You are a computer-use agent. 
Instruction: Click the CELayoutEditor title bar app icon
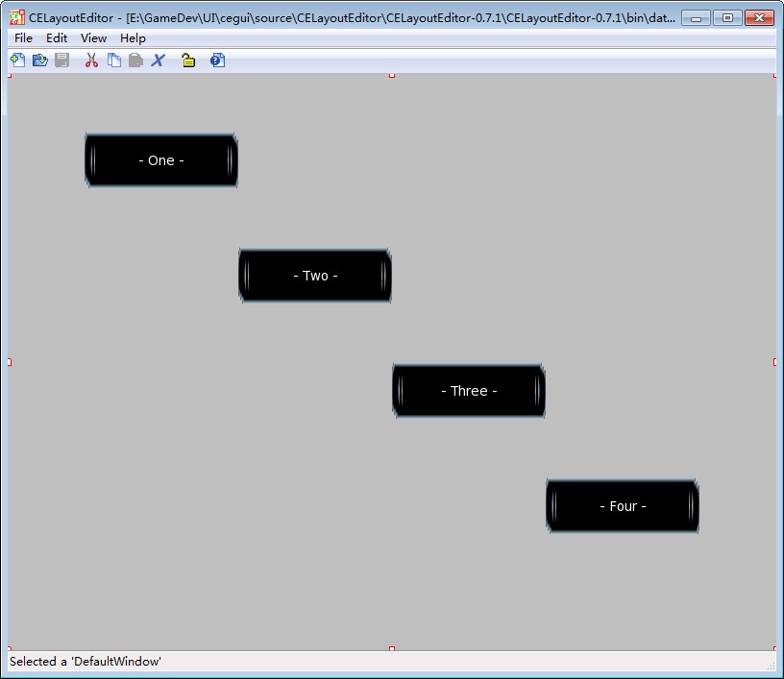(x=17, y=17)
